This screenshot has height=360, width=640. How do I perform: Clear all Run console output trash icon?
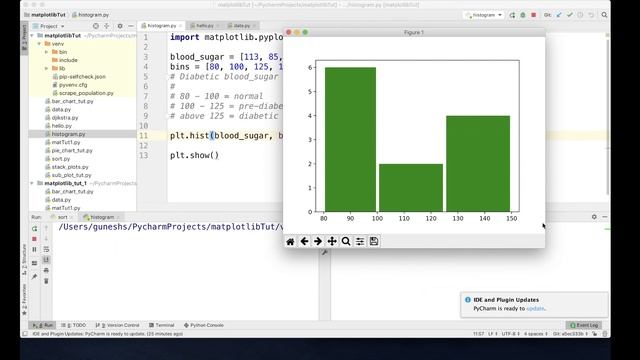(46, 281)
